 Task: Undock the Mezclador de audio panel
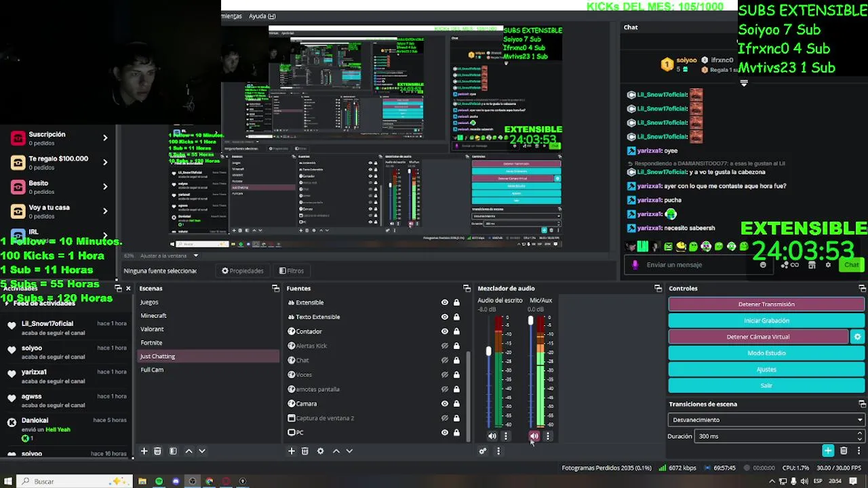tap(658, 288)
